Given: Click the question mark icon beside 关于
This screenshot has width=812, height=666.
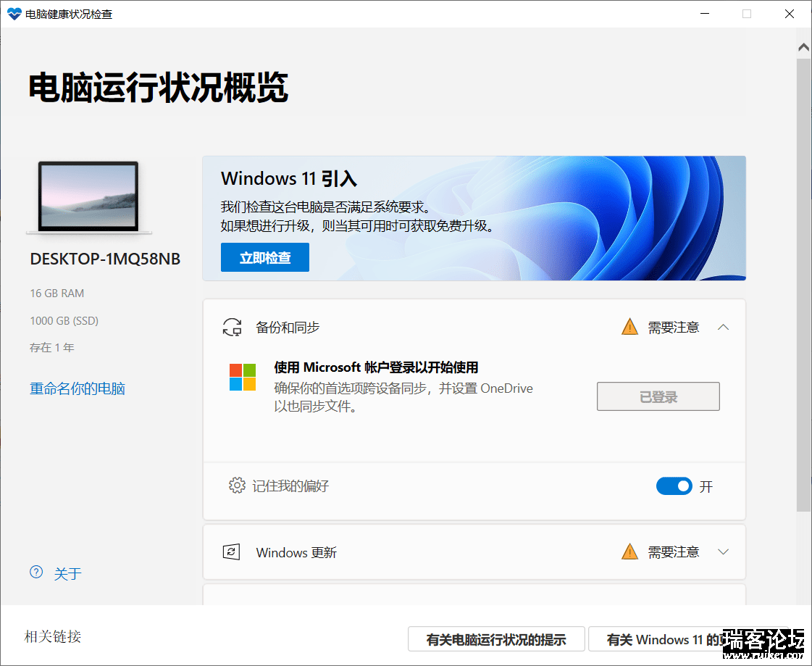Looking at the screenshot, I should [36, 573].
